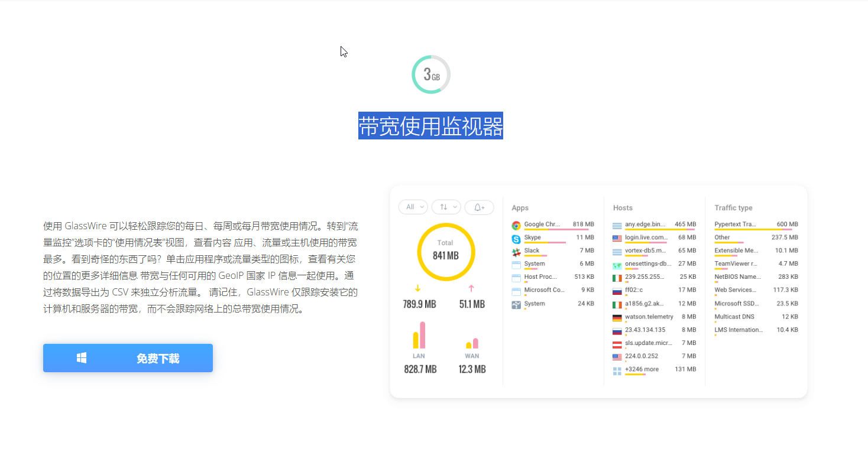Viewport: 868px width, 449px height.
Task: Click icon beside vortex-db5.m... host
Action: [617, 252]
